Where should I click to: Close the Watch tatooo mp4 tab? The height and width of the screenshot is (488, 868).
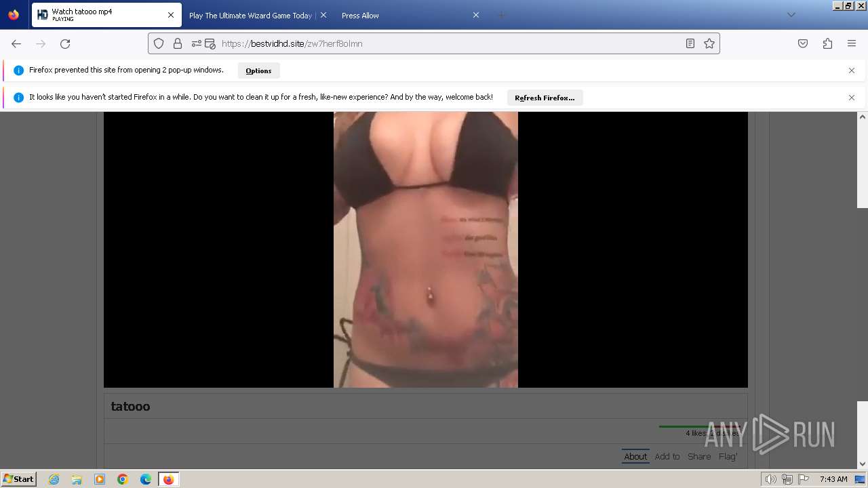pos(171,15)
